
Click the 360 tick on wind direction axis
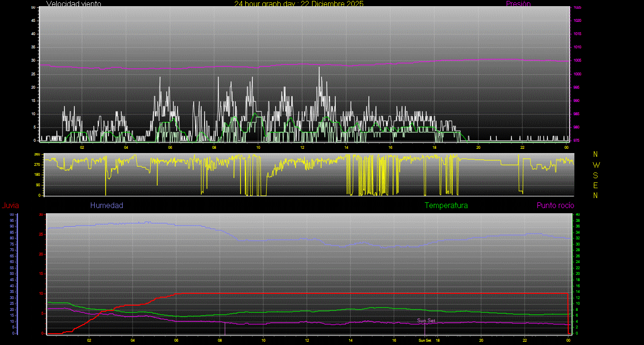(x=36, y=154)
